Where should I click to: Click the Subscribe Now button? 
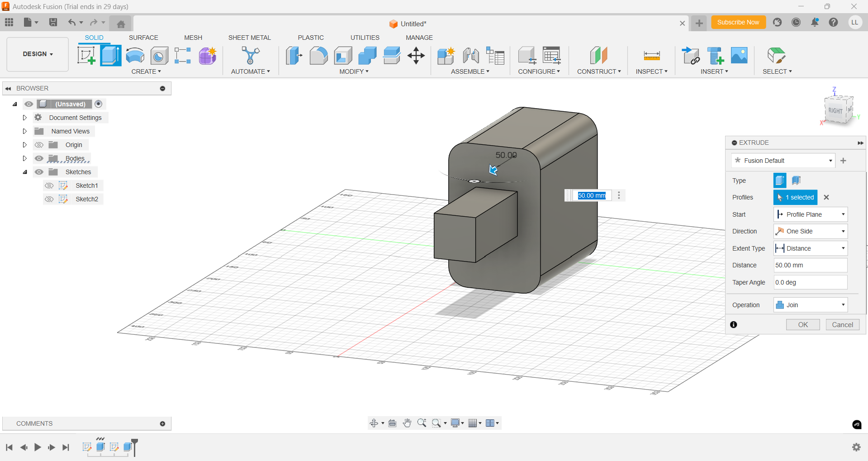coord(738,22)
